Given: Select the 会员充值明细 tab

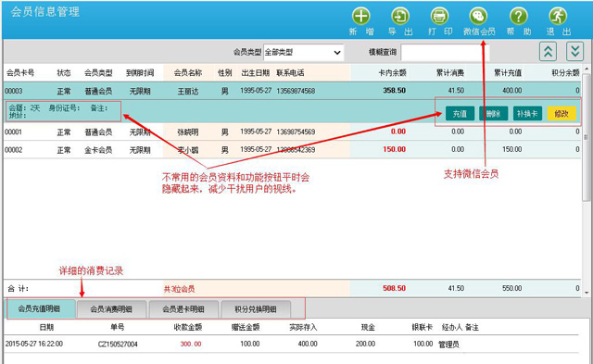Looking at the screenshot, I should [39, 308].
